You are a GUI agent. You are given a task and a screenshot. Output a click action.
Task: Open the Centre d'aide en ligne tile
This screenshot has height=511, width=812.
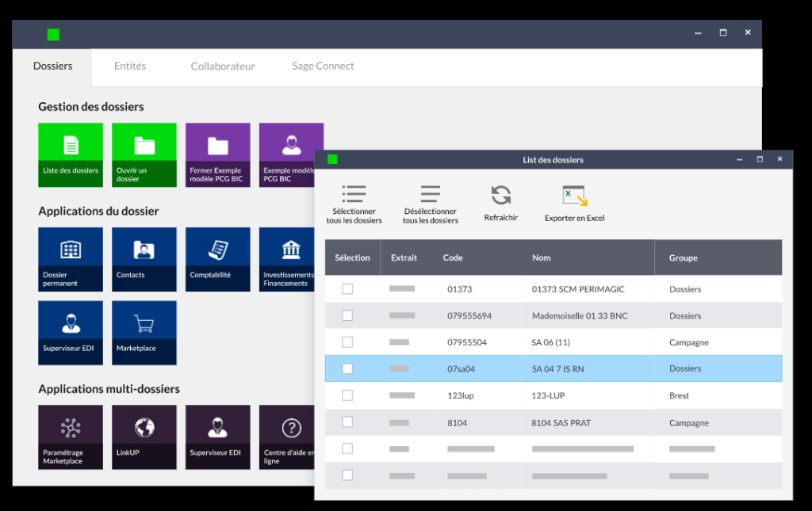(x=287, y=437)
